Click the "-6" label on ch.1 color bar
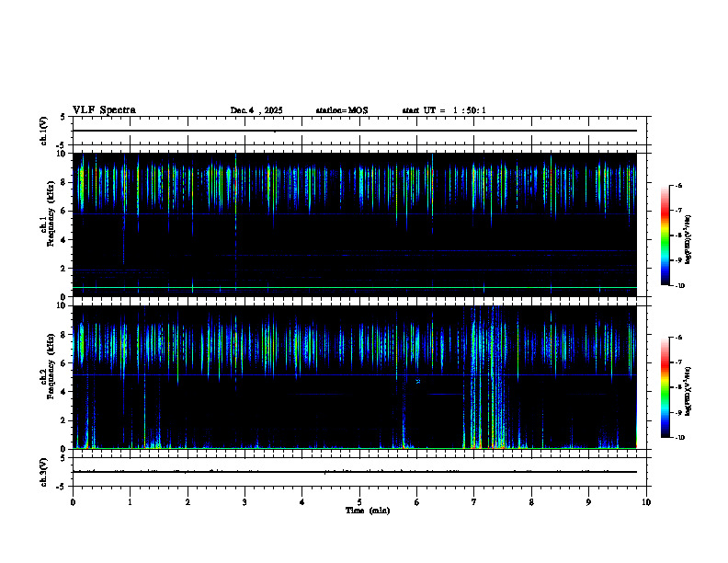This screenshot has height=563, width=728. [678, 185]
